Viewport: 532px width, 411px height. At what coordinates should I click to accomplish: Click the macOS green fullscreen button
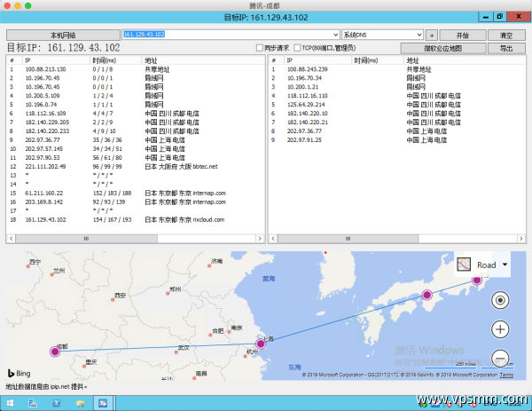pos(28,5)
